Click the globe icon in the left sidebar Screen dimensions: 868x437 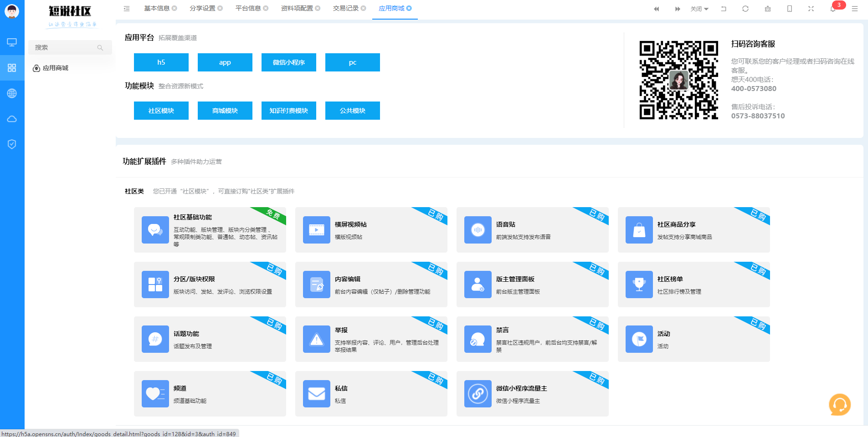12,93
